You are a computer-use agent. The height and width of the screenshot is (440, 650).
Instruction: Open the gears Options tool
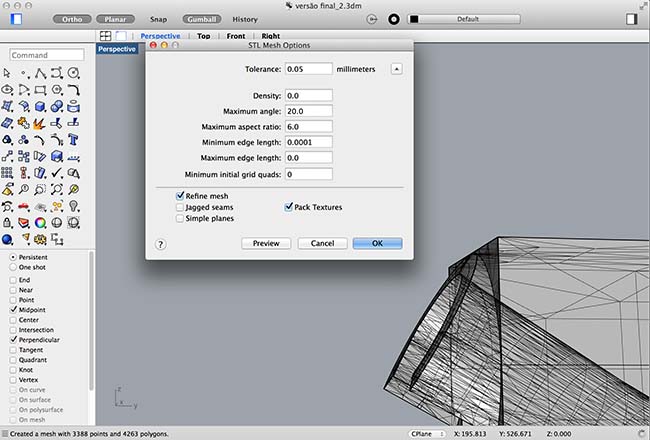[x=40, y=239]
